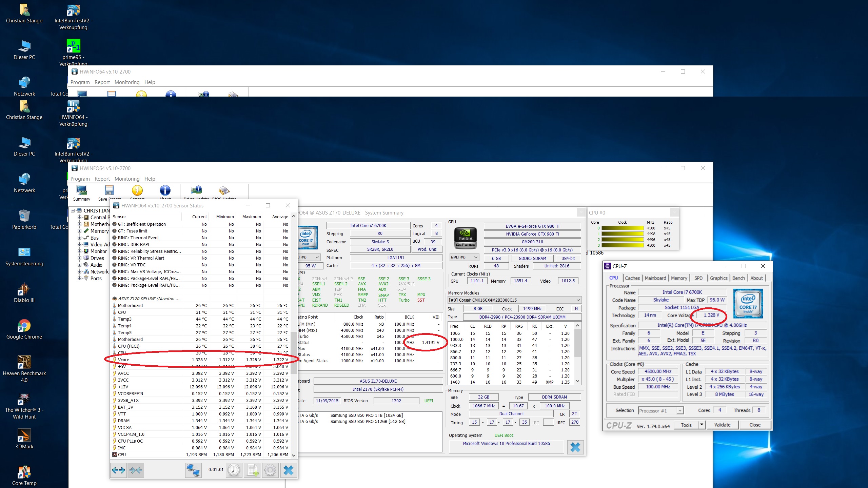Click the Close button in CPU-Z

coord(755,425)
